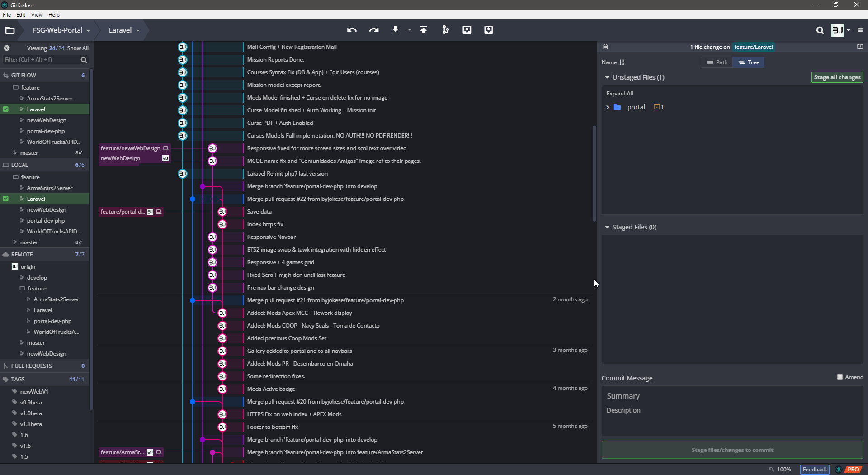Click the 100% zoom level
The image size is (868, 475).
pos(783,469)
